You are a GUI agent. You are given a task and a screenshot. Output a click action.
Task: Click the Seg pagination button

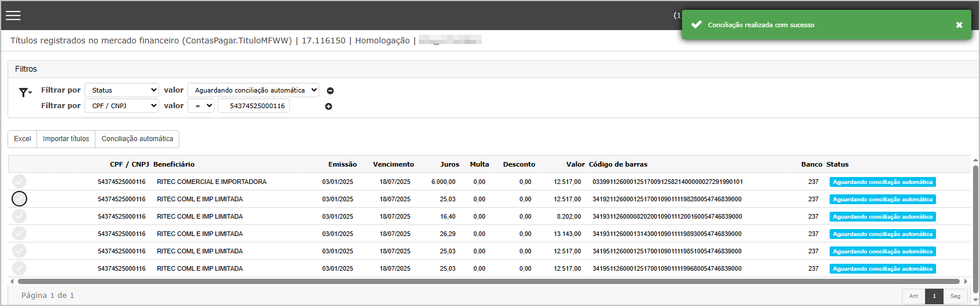pos(955,296)
